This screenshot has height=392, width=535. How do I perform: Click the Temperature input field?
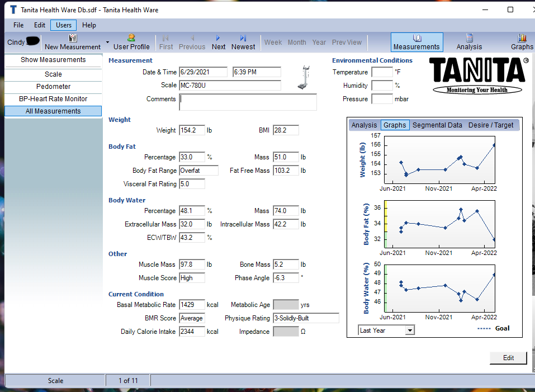tap(382, 72)
